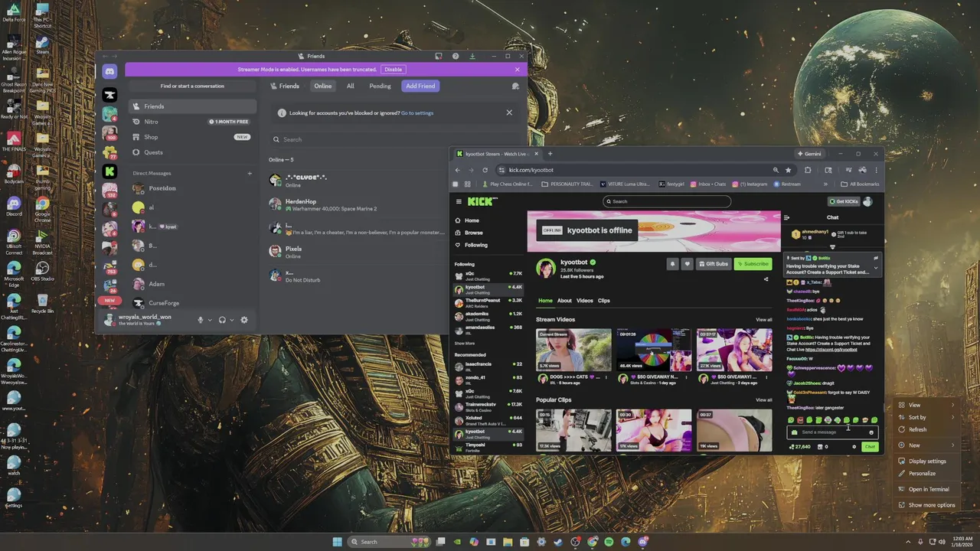Deafen using Discord headphones icon
This screenshot has width=980, height=551.
pos(222,320)
